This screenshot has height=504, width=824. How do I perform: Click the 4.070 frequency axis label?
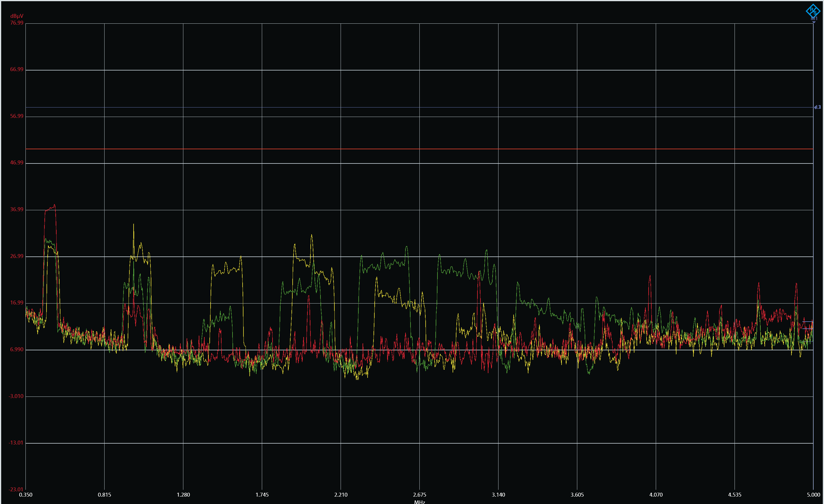tap(656, 495)
